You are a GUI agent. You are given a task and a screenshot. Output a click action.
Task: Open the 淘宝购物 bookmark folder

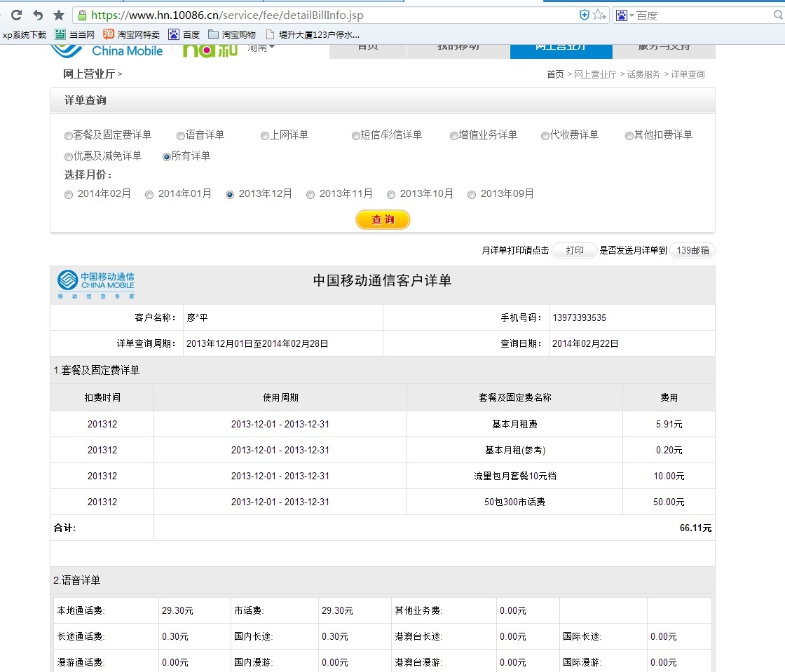pyautogui.click(x=232, y=34)
